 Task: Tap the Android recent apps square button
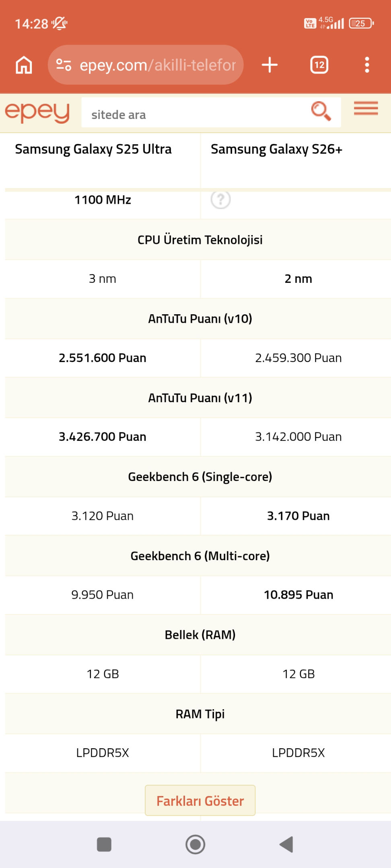[x=104, y=844]
